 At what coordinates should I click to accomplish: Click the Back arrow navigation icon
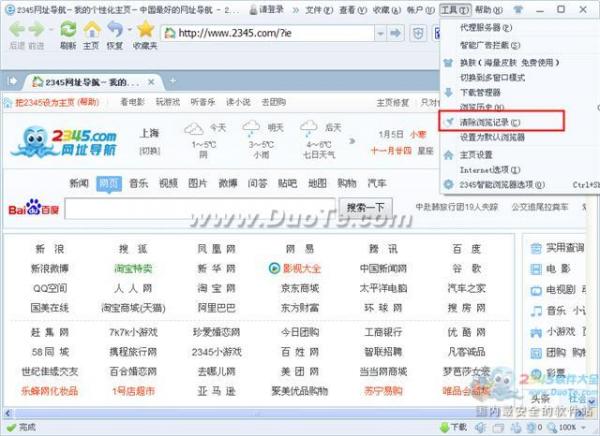click(x=17, y=30)
